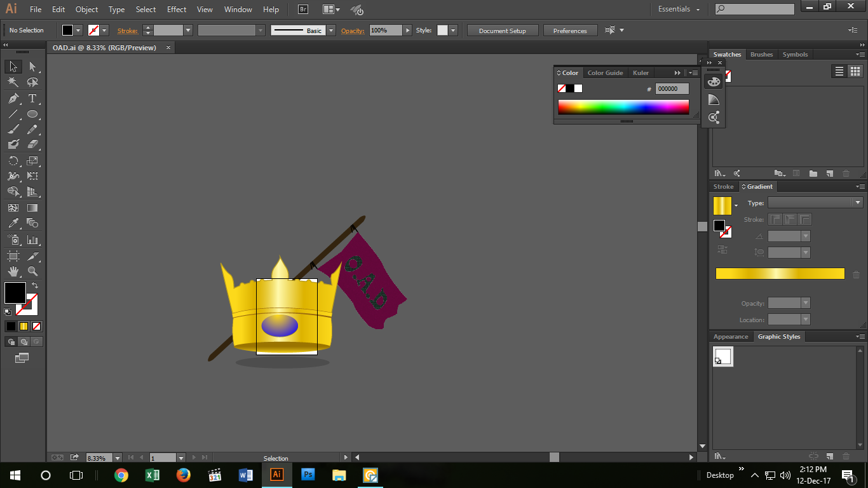Select the Pen tool
The width and height of the screenshot is (868, 488).
click(13, 98)
